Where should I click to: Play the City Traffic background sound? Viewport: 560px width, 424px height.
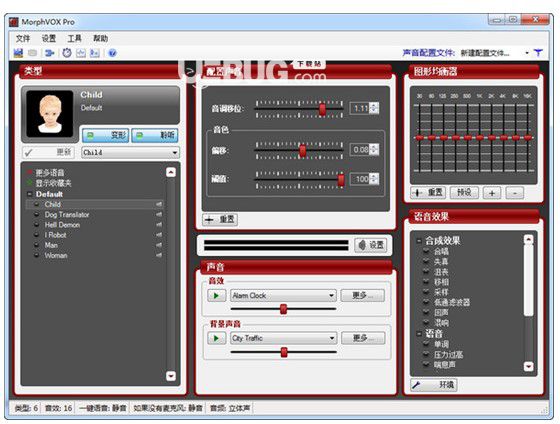click(216, 338)
